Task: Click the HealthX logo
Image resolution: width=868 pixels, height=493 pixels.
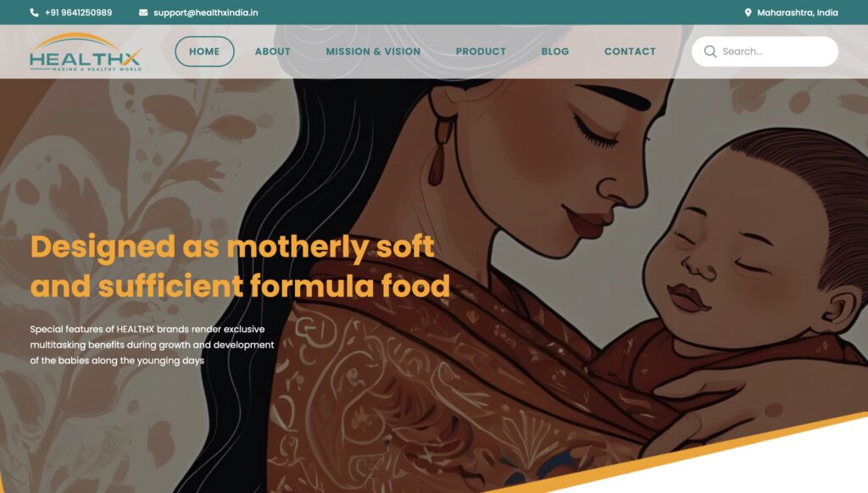Action: click(x=86, y=52)
